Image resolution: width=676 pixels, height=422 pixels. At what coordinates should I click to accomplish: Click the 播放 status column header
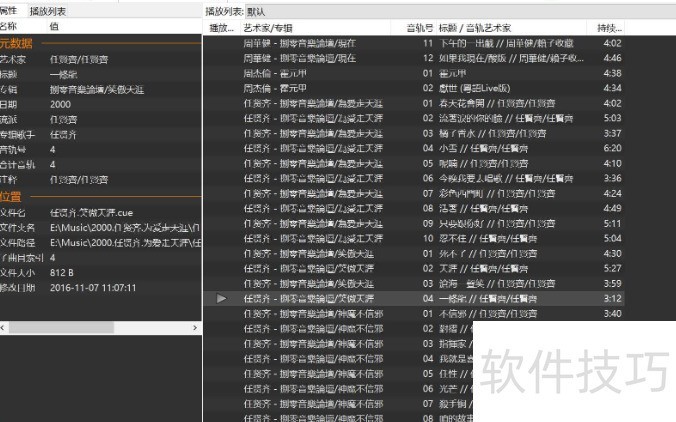click(220, 27)
